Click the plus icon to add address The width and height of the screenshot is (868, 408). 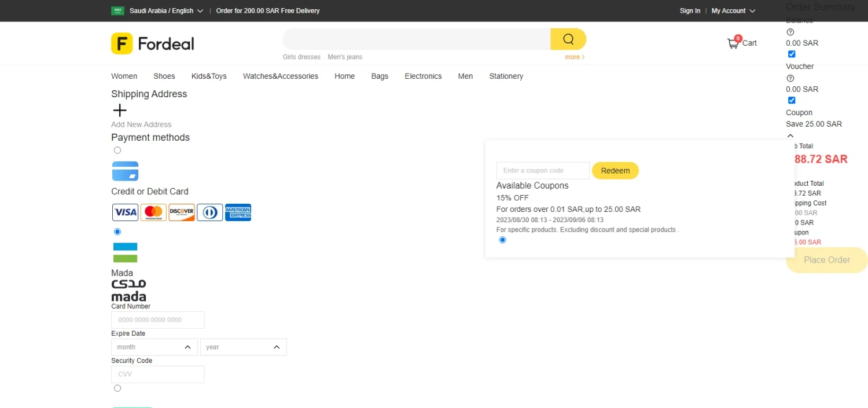[120, 110]
